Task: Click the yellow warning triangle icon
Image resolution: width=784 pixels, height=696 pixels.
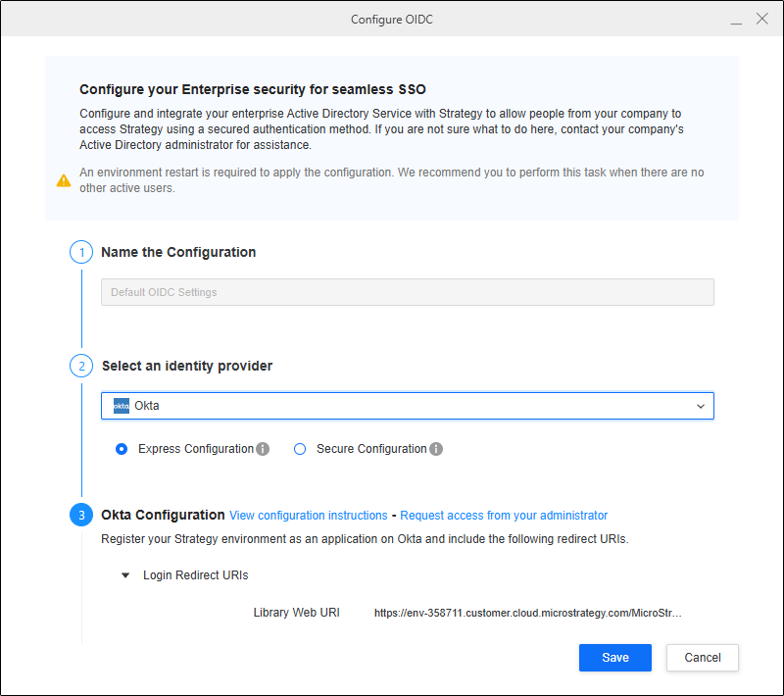Action: tap(63, 179)
